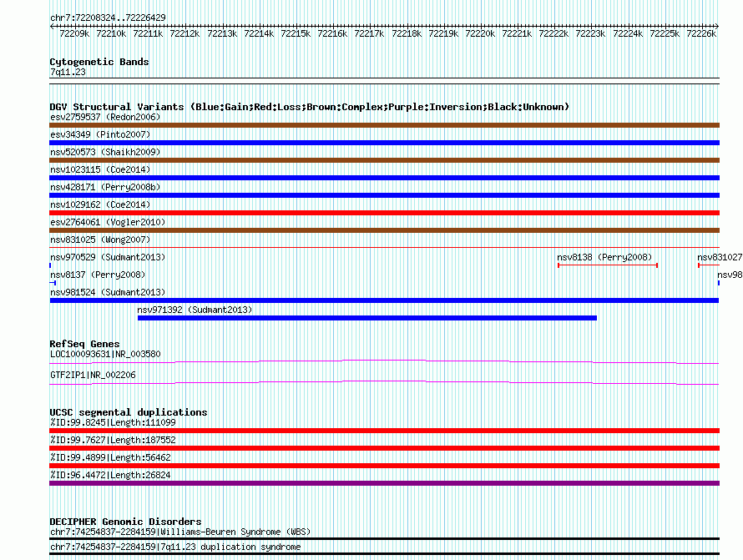Click the 72226k ruler tick label
The width and height of the screenshot is (743, 560).
point(701,33)
